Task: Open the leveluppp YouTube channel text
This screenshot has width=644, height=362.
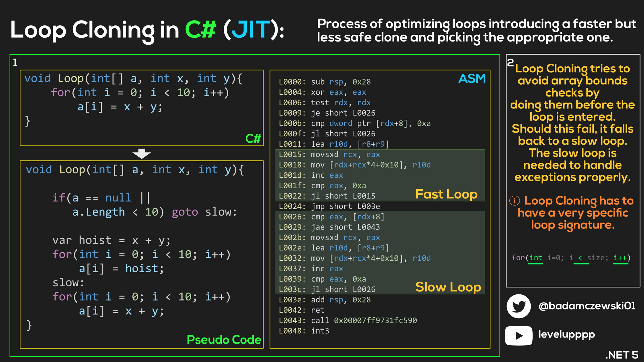Action: [566, 334]
